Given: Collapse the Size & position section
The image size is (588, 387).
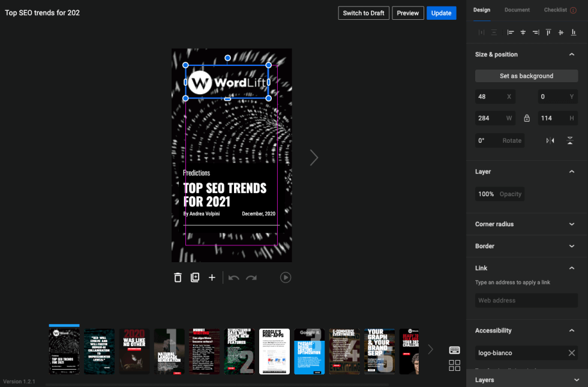Looking at the screenshot, I should coord(571,55).
